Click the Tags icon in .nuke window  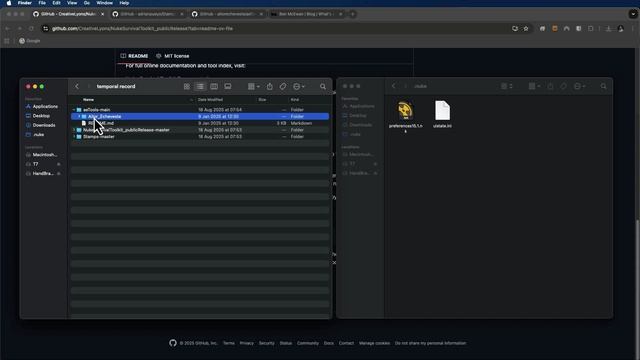(564, 86)
